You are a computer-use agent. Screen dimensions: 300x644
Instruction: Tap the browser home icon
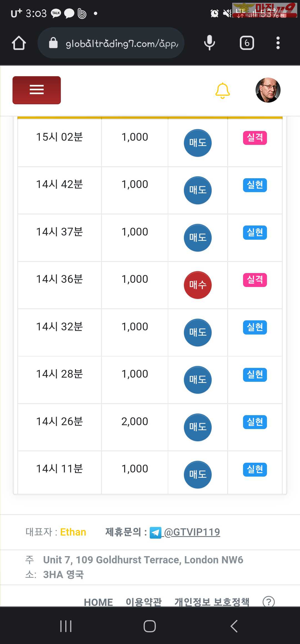[x=19, y=43]
